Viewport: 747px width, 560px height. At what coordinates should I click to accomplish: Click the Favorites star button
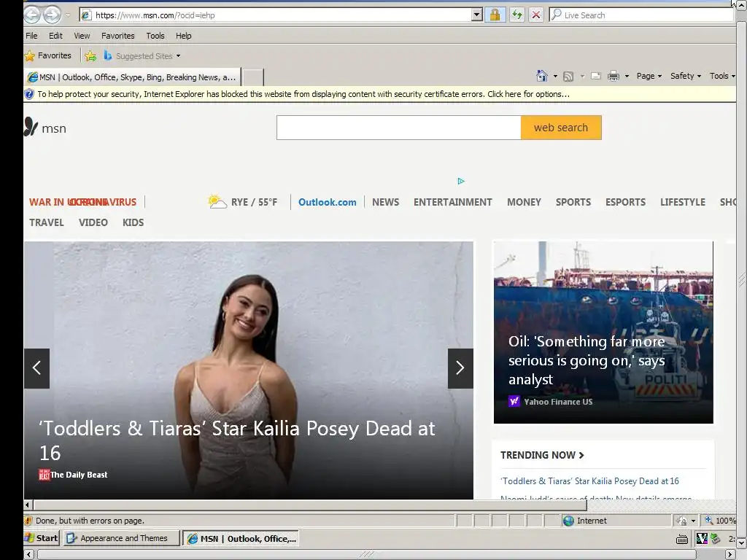tap(48, 55)
